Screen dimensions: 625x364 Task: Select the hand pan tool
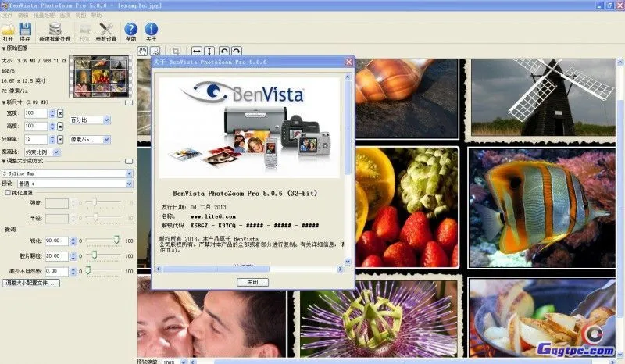tap(142, 49)
